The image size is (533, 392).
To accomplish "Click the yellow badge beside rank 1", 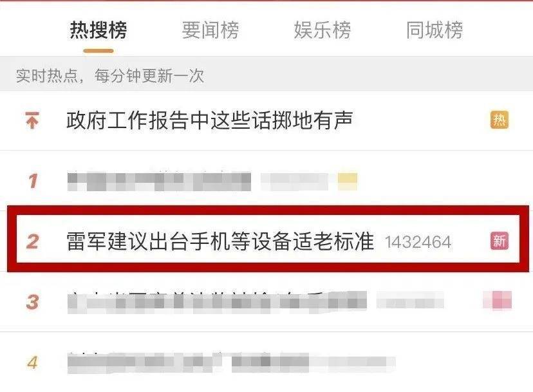I will click(348, 182).
